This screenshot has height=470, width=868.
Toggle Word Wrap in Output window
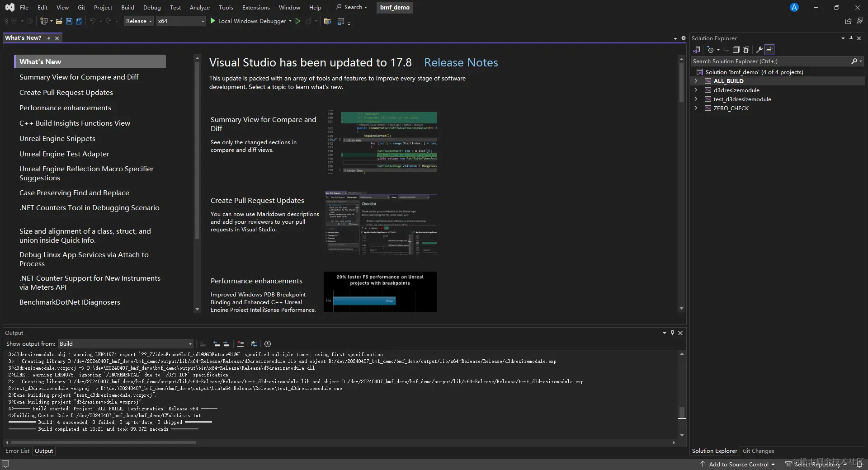pyautogui.click(x=254, y=344)
